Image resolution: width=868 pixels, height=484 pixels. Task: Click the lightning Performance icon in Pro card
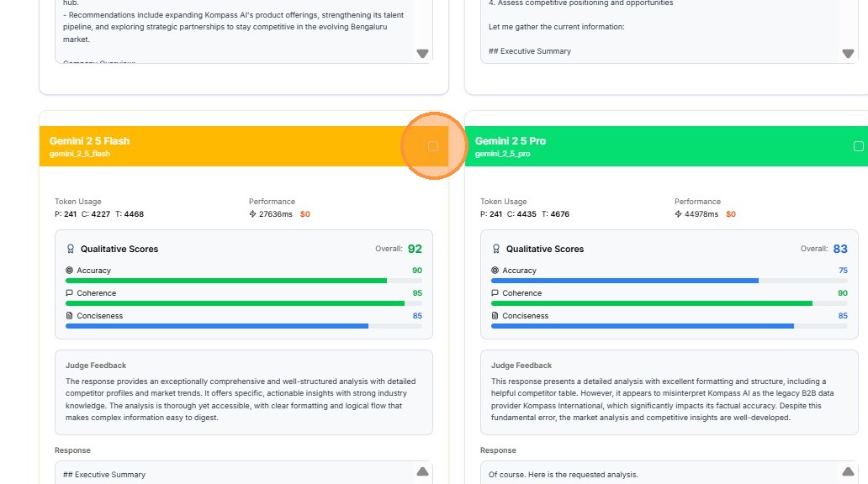[678, 214]
